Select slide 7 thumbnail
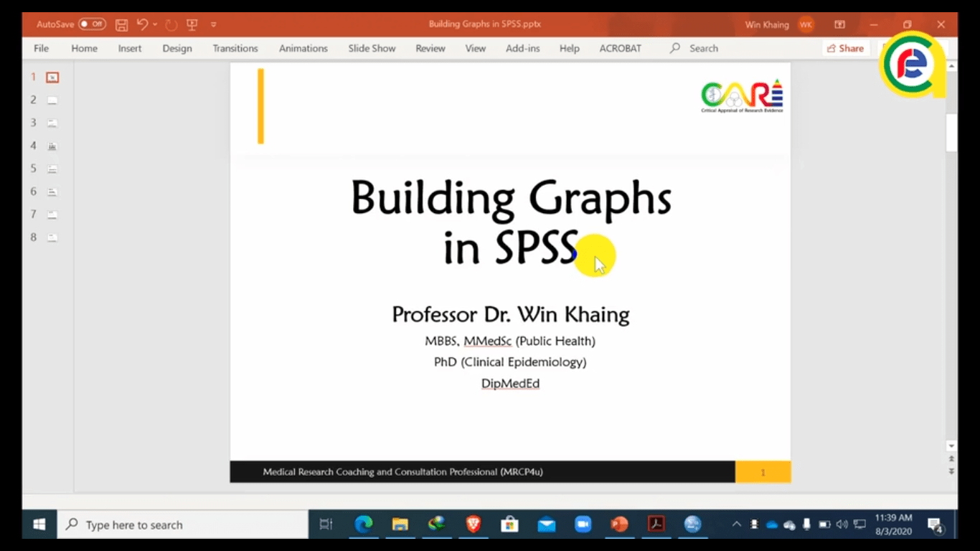Viewport: 980px width, 551px height. [x=52, y=215]
